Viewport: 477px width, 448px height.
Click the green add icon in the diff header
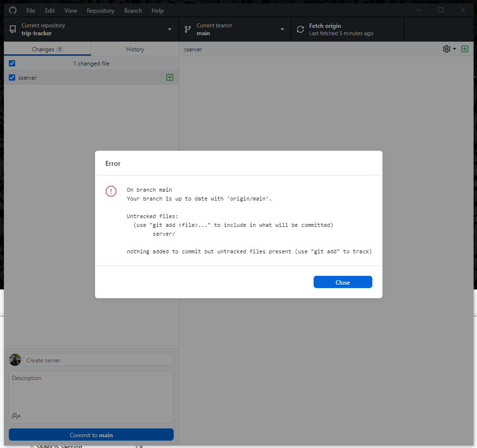coord(464,49)
